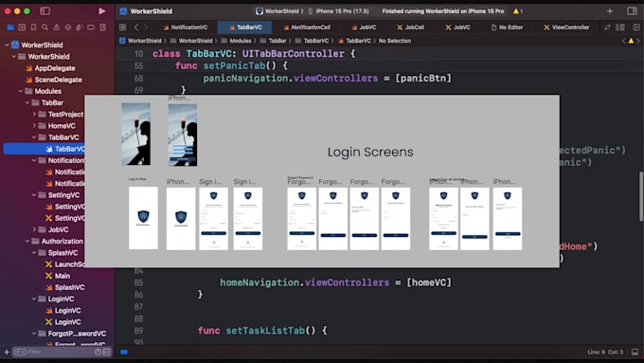
Task: Open the SplashVC swift file
Action: [65, 287]
